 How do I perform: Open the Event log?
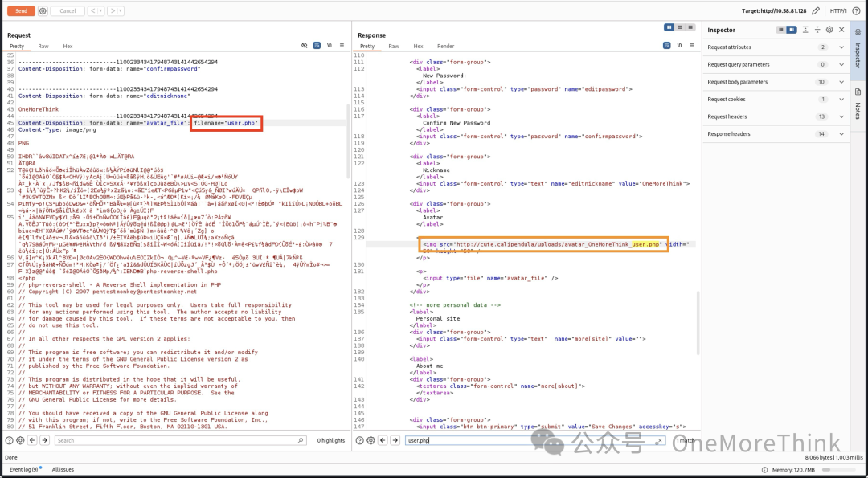click(x=24, y=469)
